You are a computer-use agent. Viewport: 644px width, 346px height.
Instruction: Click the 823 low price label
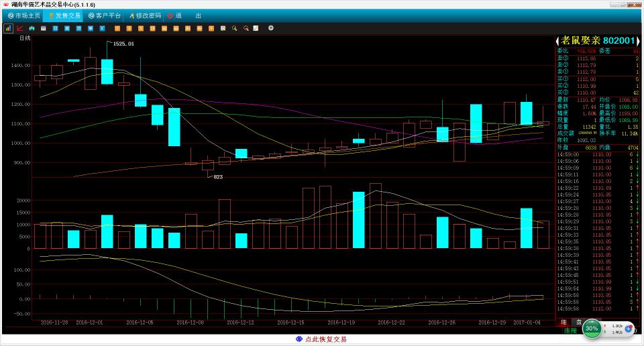(x=218, y=177)
